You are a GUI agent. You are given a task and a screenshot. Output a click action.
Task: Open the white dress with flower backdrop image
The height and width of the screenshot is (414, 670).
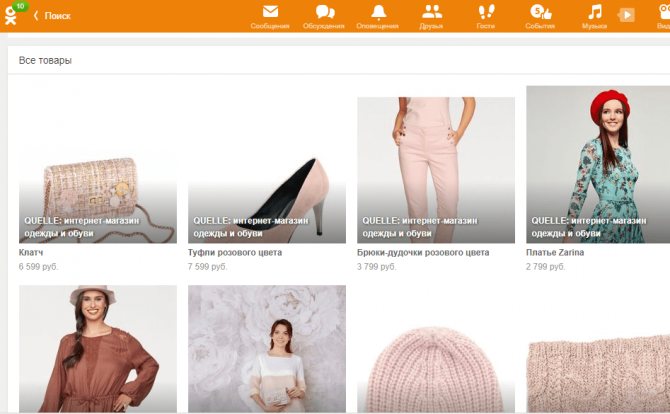(267, 349)
